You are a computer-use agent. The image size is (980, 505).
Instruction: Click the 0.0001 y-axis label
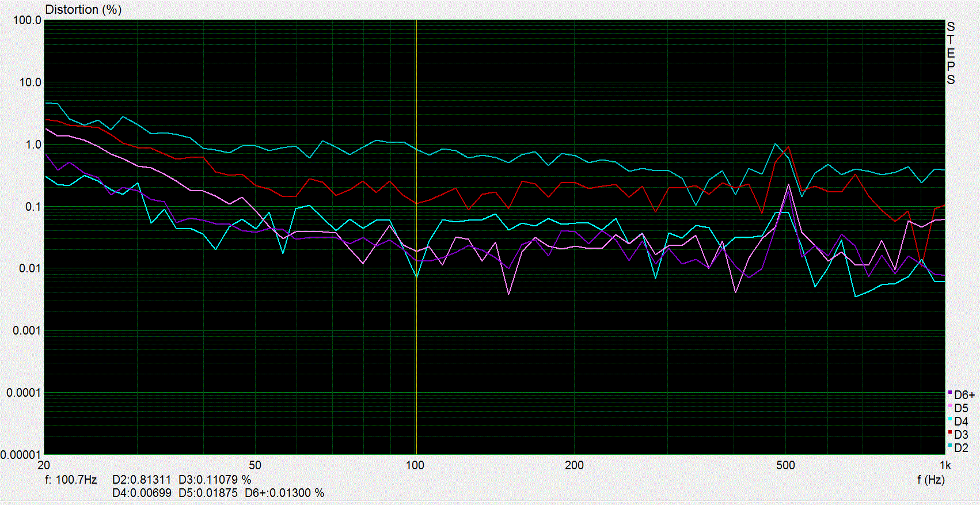click(24, 393)
